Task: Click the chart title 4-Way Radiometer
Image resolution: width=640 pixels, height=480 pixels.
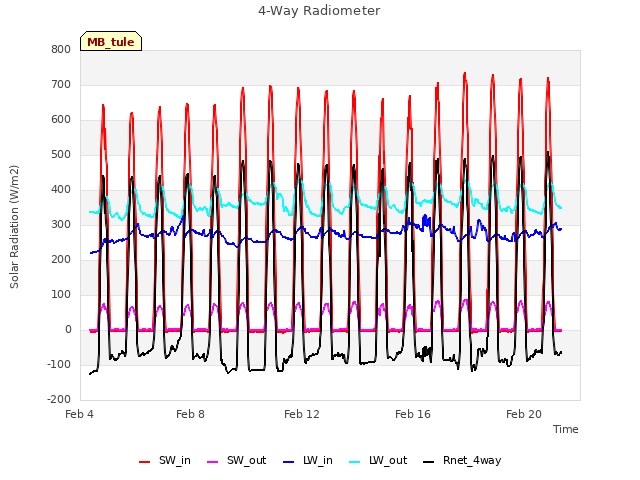Action: 319,11
